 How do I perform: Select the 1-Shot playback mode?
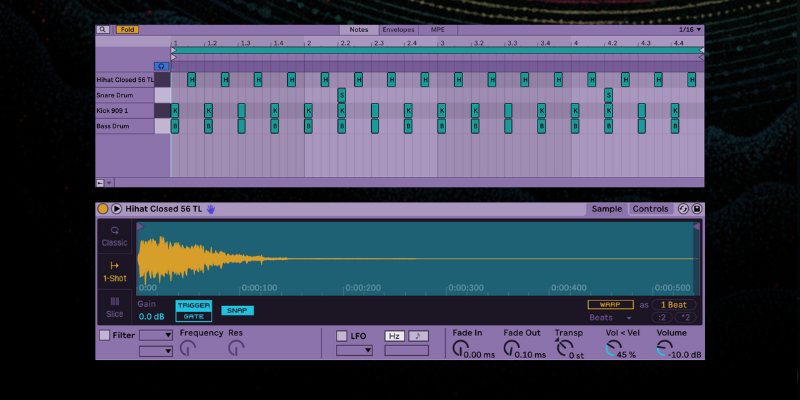[115, 272]
